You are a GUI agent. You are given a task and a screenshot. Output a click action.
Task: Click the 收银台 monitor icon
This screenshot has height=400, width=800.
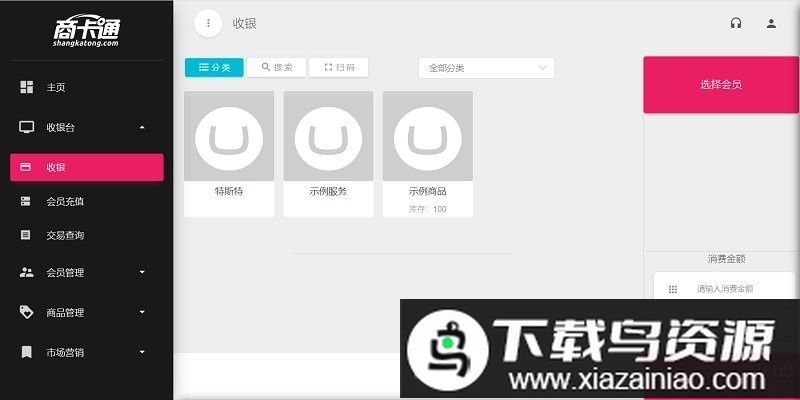coord(27,127)
